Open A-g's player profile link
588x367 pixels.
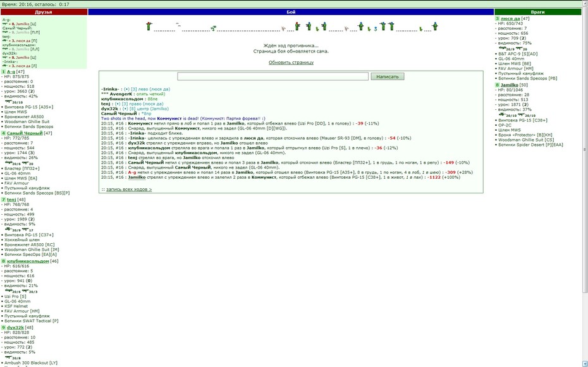tap(11, 71)
